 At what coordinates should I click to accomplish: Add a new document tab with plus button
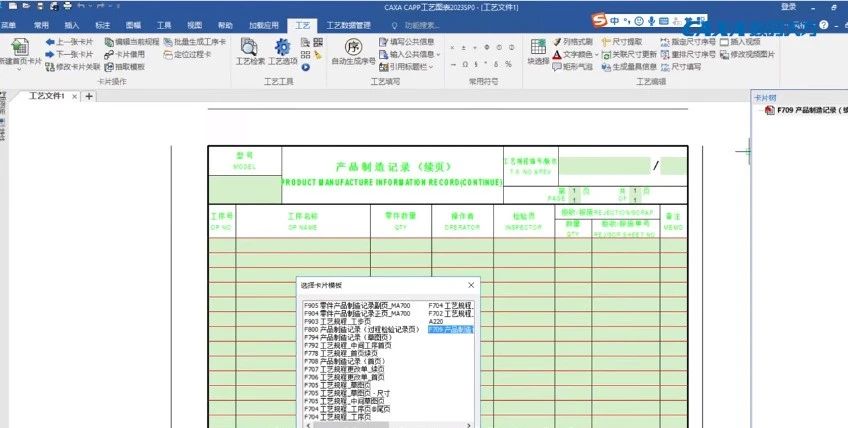(x=89, y=96)
